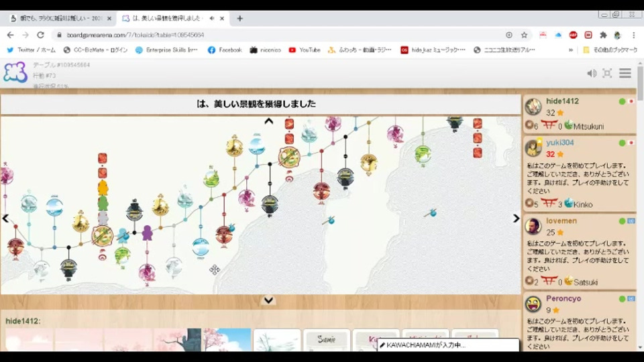The width and height of the screenshot is (644, 362).
Task: Open the Chrome three-dot menu
Action: 634,35
